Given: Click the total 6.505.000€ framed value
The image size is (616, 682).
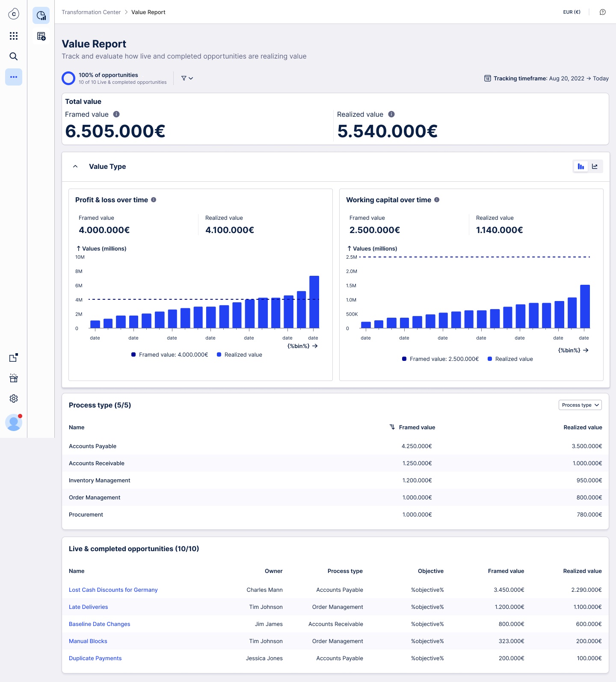Looking at the screenshot, I should point(115,131).
